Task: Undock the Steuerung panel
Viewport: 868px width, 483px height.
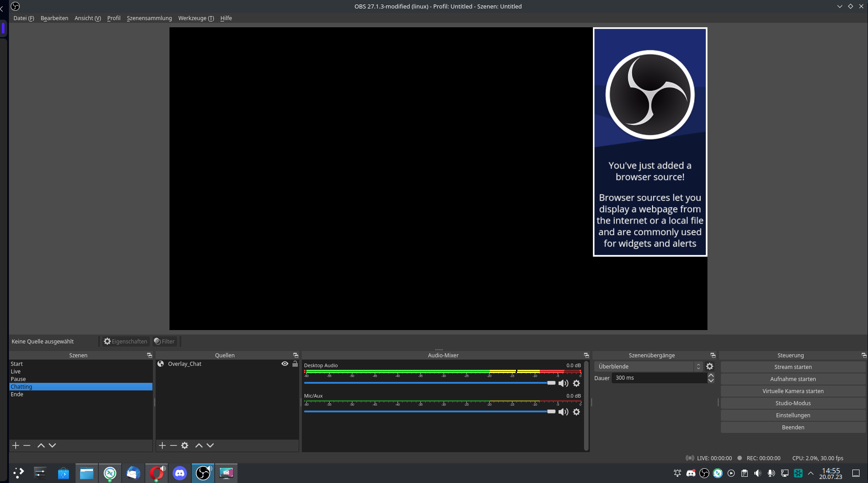Action: tap(864, 355)
